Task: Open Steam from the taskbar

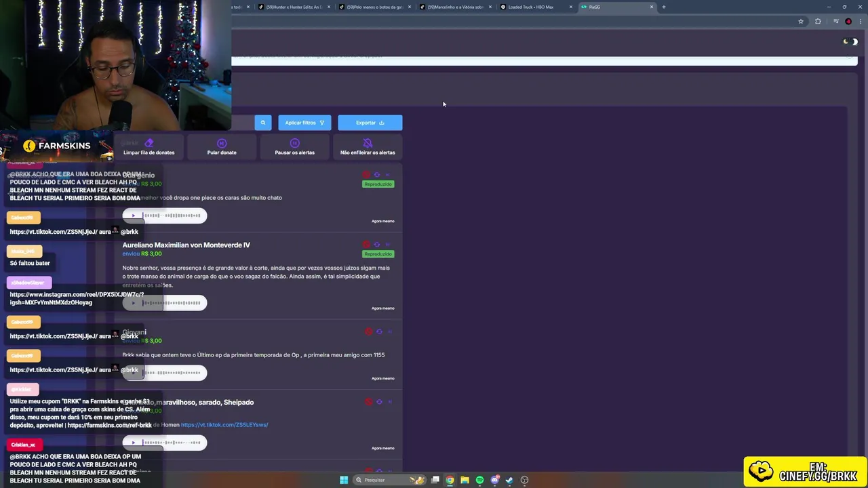Action: point(509,480)
